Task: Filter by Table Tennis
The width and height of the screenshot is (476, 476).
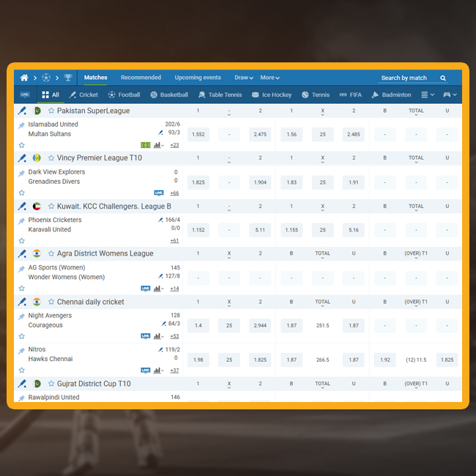Action: tap(220, 94)
